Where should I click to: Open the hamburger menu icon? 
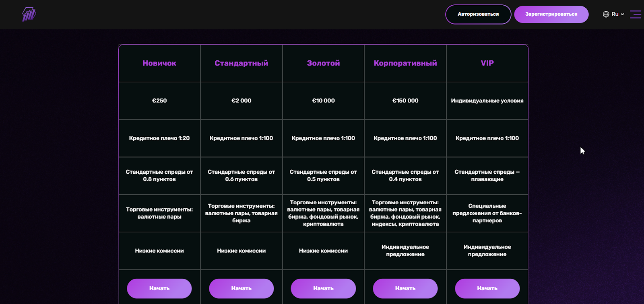click(x=635, y=14)
